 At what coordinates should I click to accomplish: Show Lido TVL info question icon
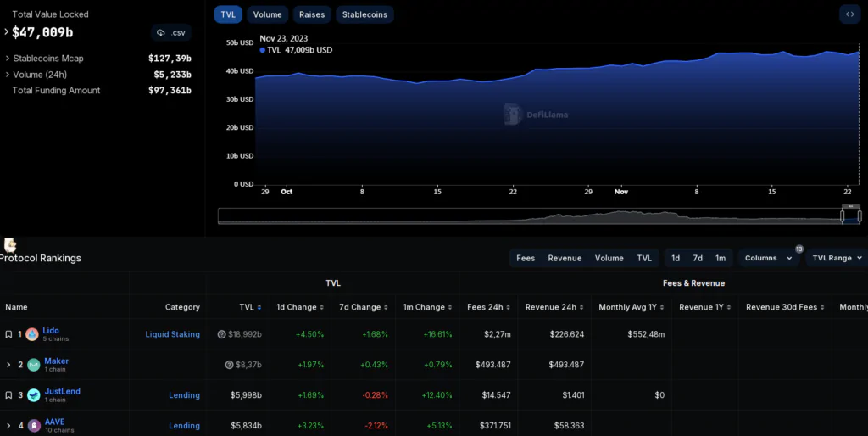tap(221, 334)
